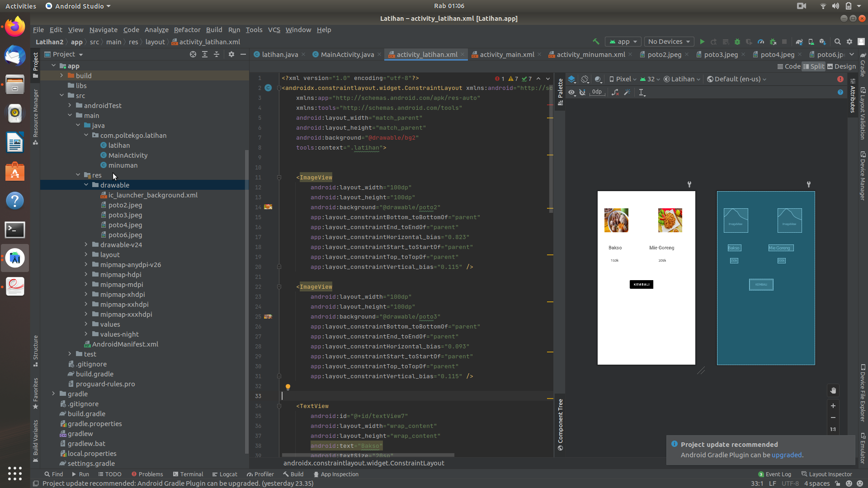Switch to the MainActivity.java tab

[x=347, y=55]
